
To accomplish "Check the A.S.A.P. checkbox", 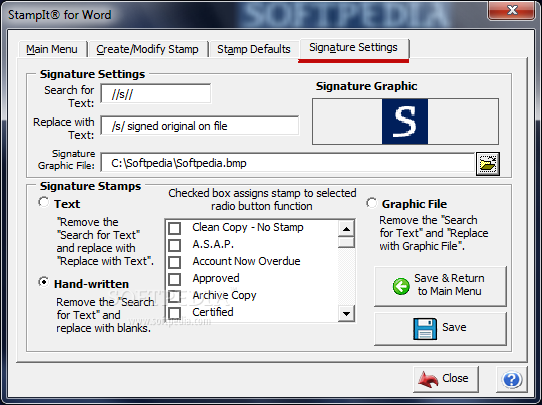I will tap(175, 245).
